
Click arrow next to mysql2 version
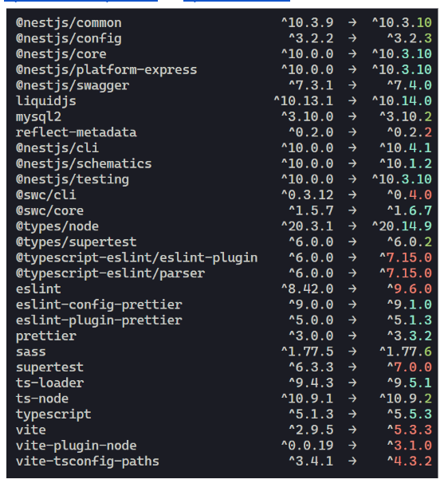pyautogui.click(x=352, y=117)
